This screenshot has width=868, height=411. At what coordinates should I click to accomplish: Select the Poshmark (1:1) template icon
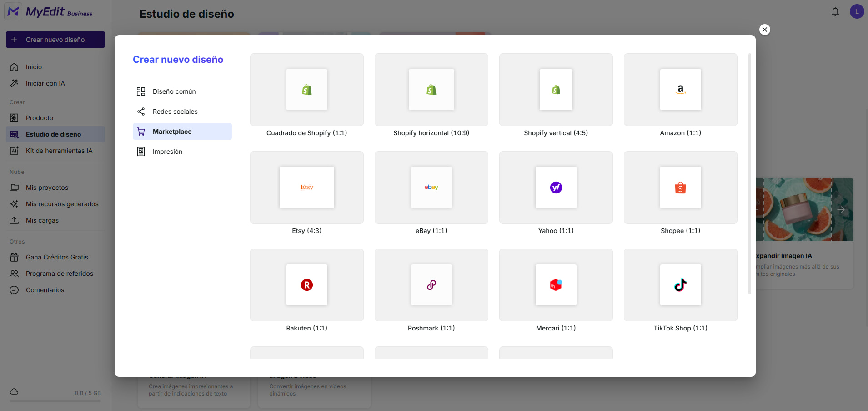431,285
